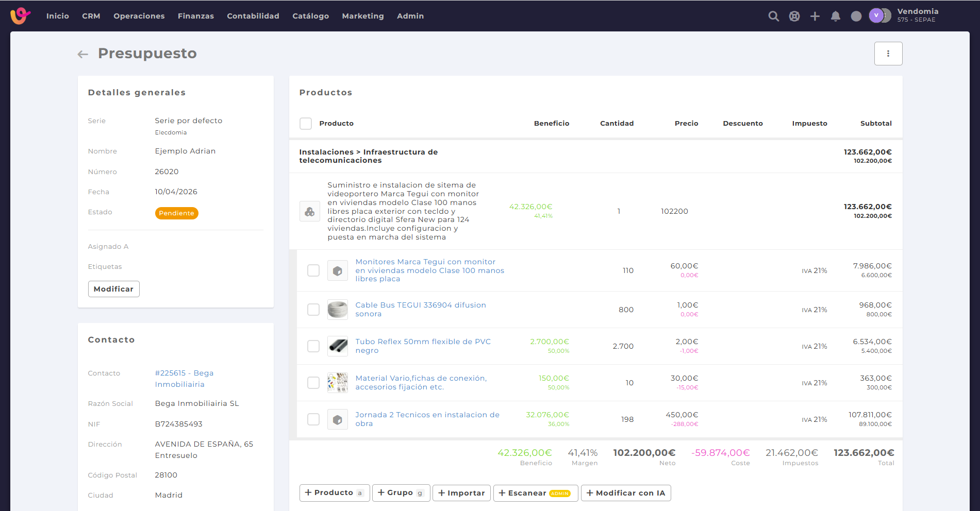Open the notifications bell
980x511 pixels.
(x=836, y=16)
